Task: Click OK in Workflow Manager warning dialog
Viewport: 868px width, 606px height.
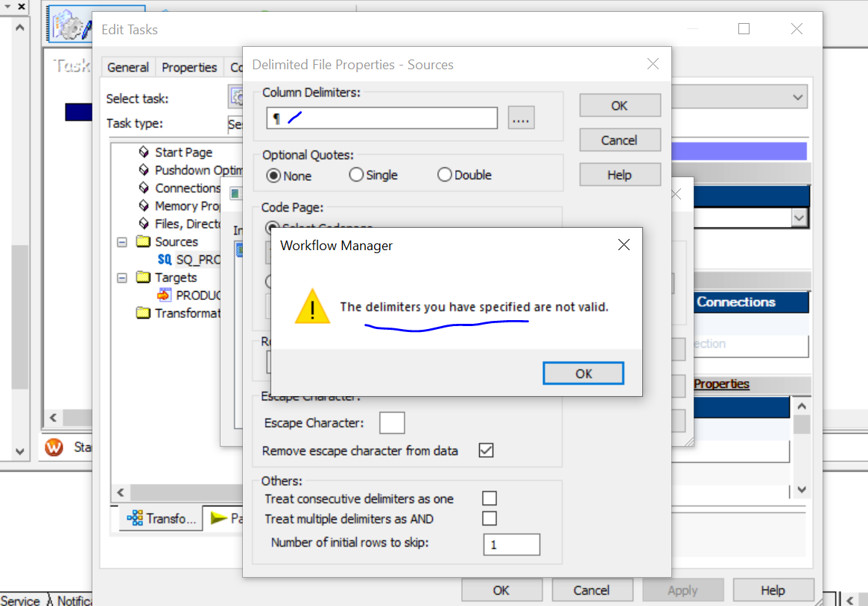Action: 583,373
